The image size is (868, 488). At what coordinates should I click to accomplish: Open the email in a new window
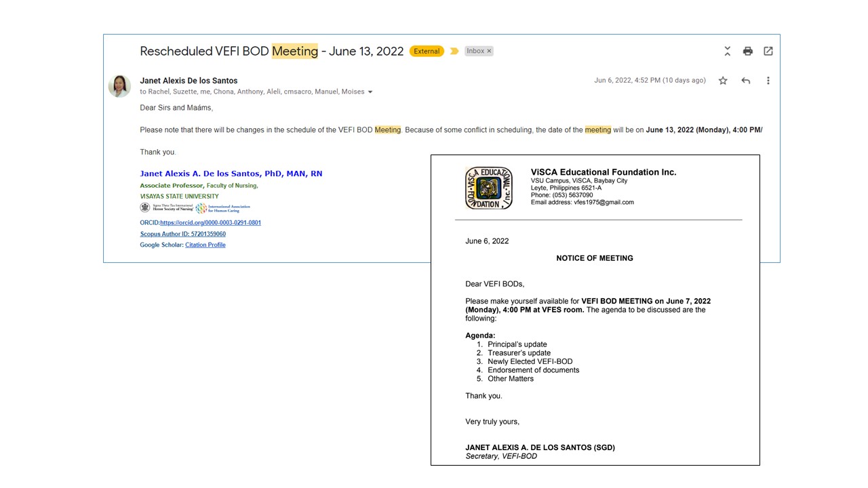768,51
